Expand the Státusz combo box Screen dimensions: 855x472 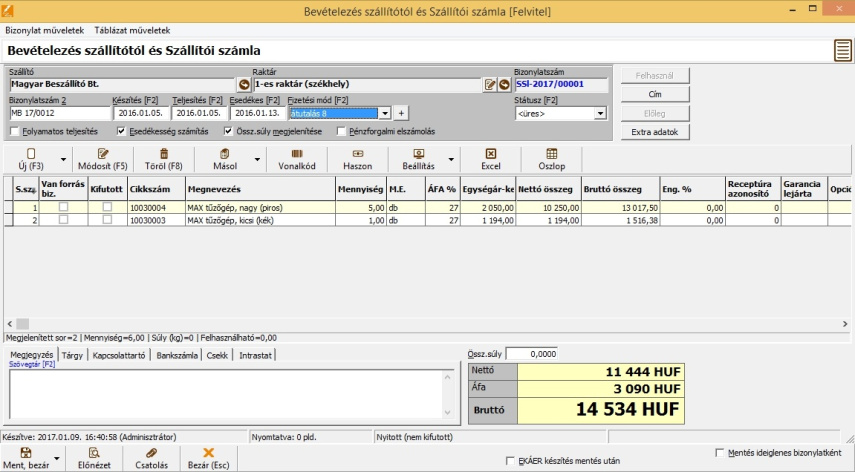tap(600, 114)
